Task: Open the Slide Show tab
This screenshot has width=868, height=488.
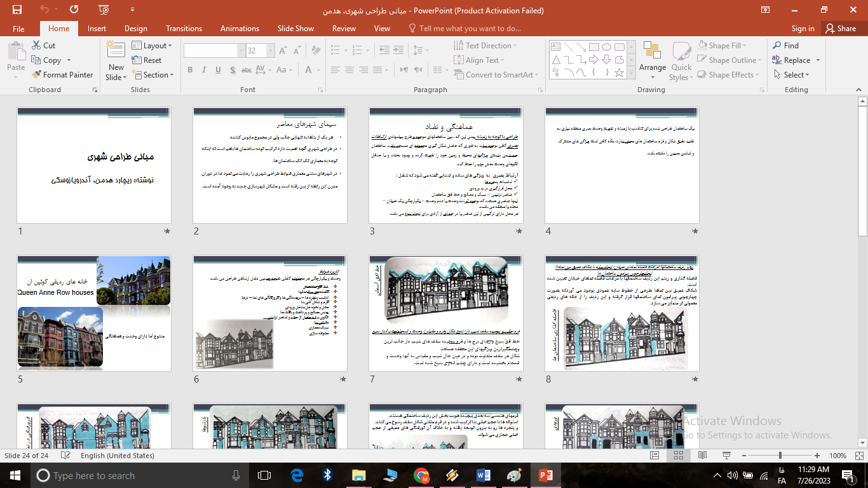Action: pos(295,28)
